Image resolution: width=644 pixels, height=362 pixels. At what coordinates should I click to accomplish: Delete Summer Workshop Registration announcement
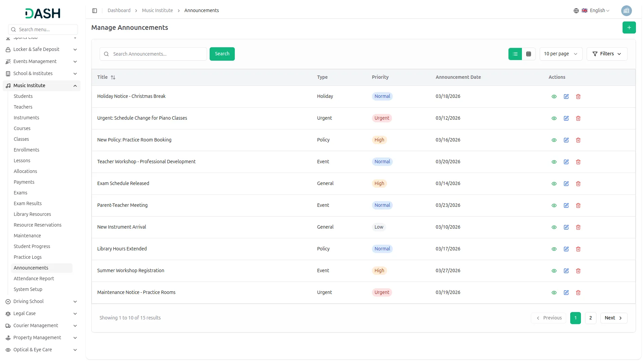click(578, 271)
